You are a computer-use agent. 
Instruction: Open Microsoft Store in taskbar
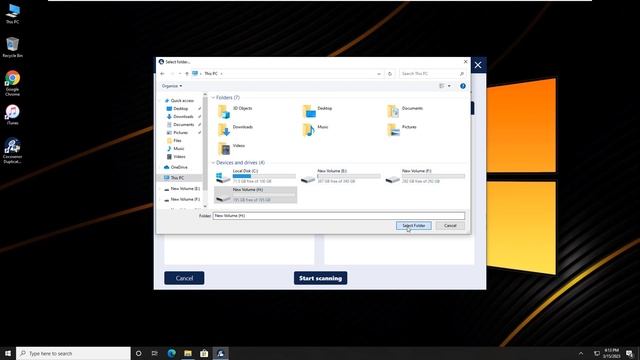point(204,353)
